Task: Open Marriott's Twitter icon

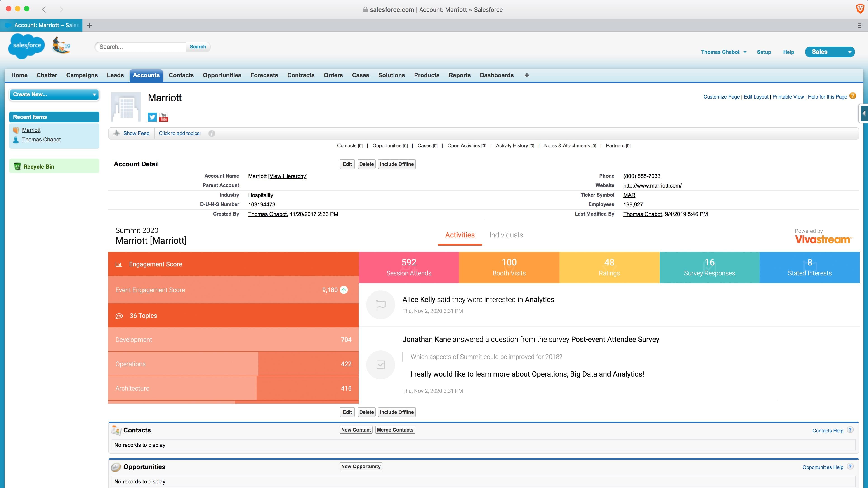Action: pos(152,117)
